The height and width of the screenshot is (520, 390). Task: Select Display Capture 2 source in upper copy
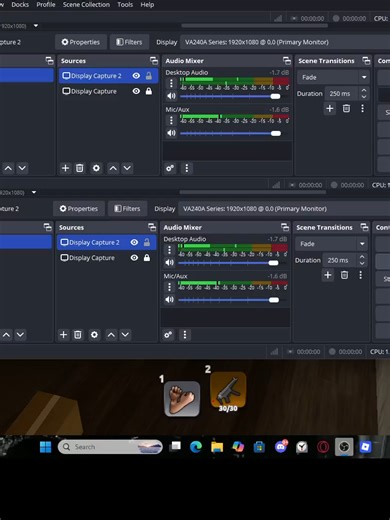[x=108, y=76]
